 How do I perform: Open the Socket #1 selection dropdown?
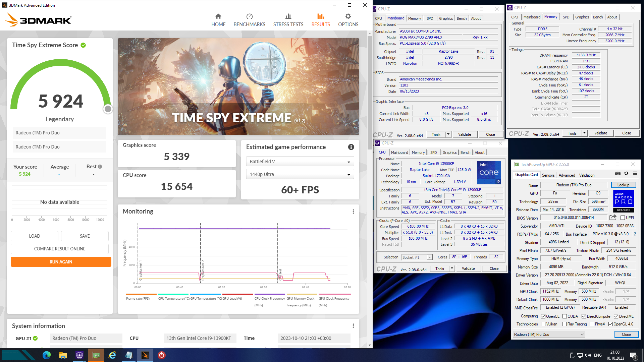[x=417, y=257]
